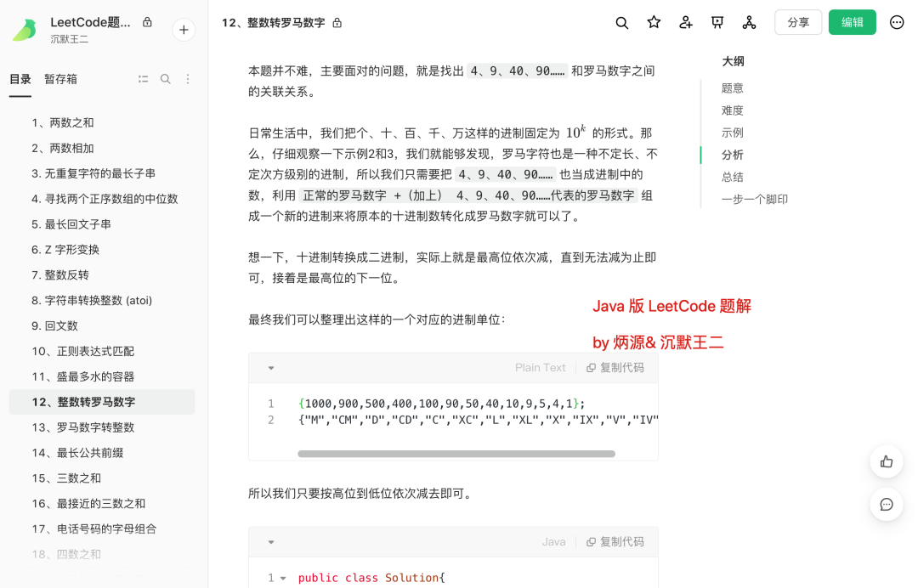Open the comment bubble button
Image resolution: width=918 pixels, height=588 pixels.
coord(887,505)
